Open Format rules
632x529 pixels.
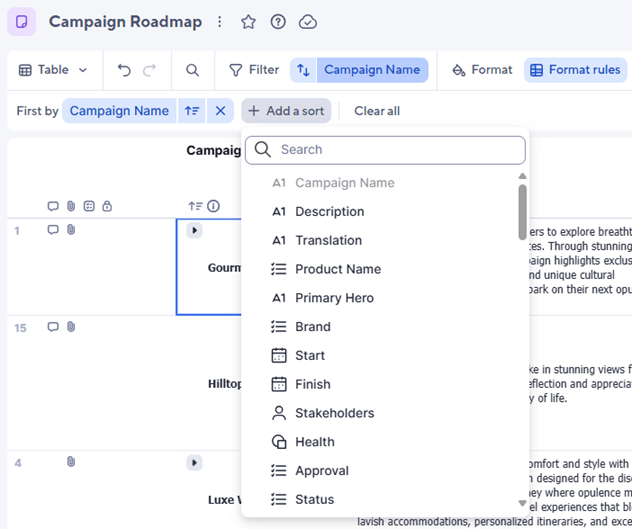[576, 70]
